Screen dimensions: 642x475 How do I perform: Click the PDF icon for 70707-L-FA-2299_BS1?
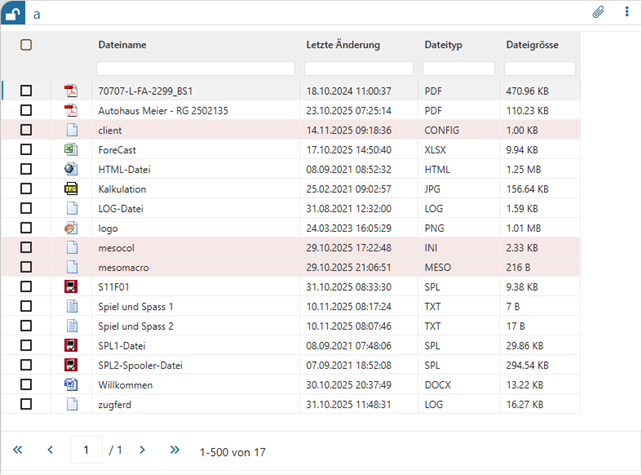71,91
